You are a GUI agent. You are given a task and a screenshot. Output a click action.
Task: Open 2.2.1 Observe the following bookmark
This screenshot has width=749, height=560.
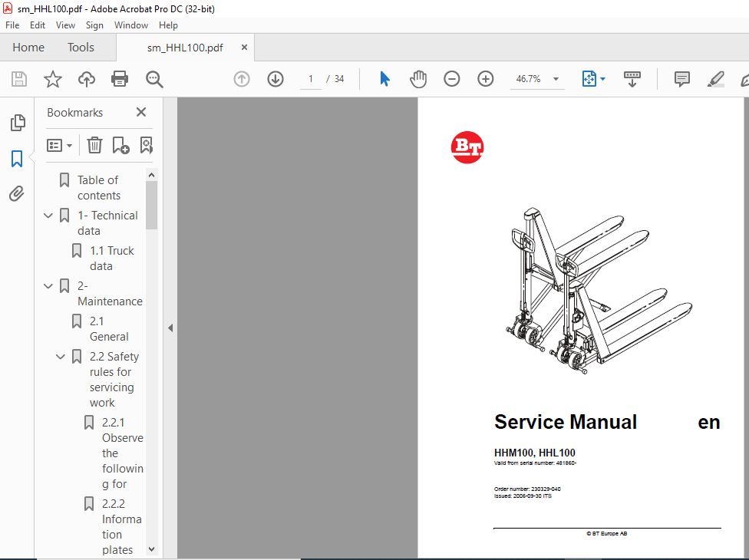122,453
